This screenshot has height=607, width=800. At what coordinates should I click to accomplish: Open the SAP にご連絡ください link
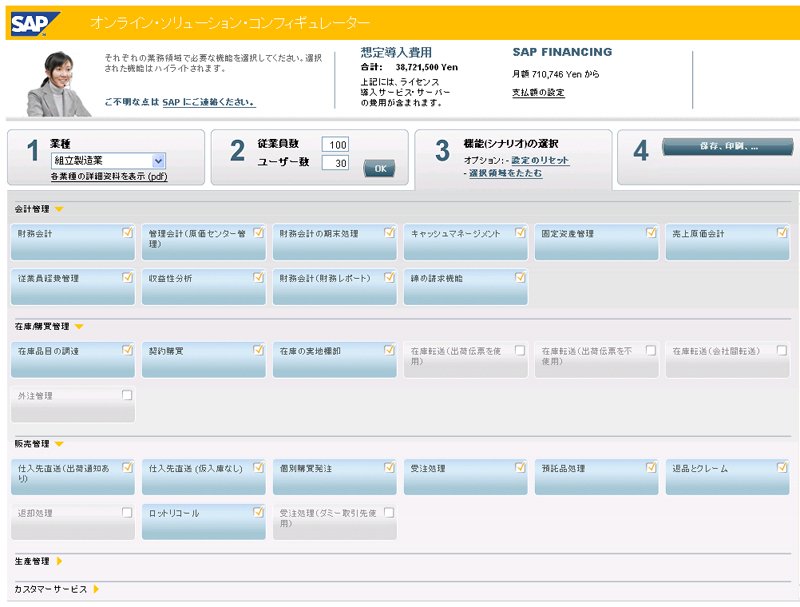209,102
